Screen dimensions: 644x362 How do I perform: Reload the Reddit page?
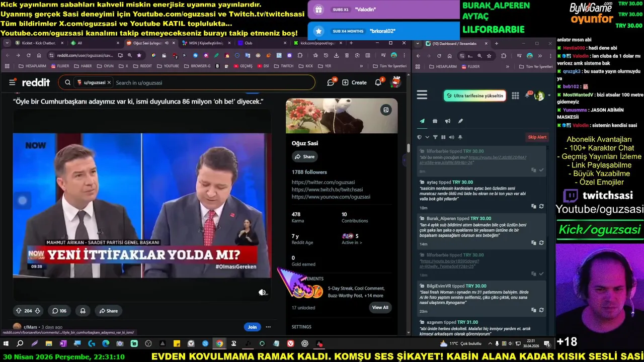[28, 55]
